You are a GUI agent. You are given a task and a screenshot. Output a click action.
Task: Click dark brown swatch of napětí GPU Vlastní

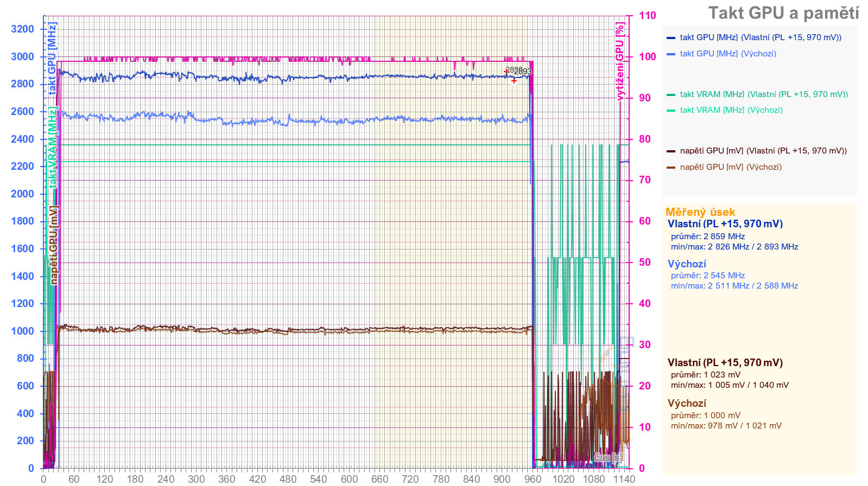pos(671,151)
